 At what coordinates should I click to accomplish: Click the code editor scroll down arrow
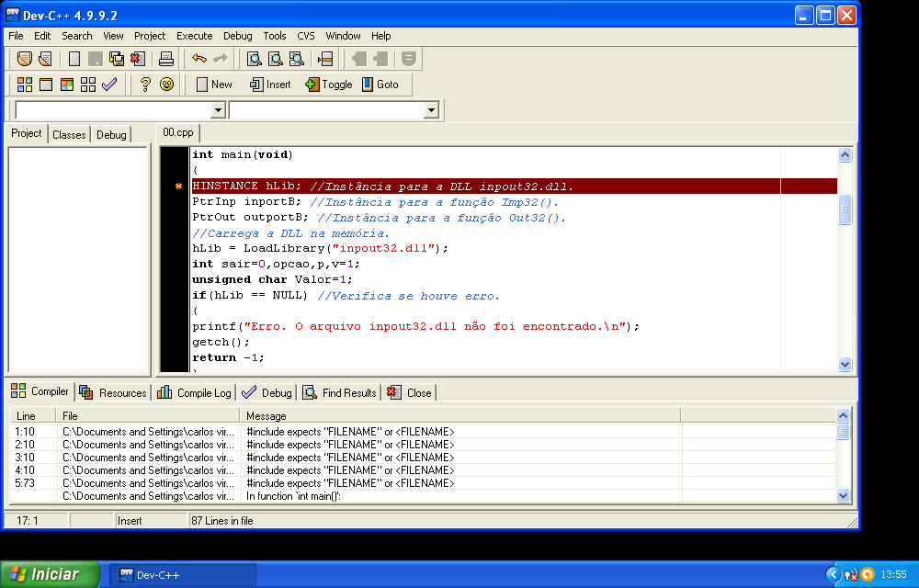pyautogui.click(x=845, y=365)
